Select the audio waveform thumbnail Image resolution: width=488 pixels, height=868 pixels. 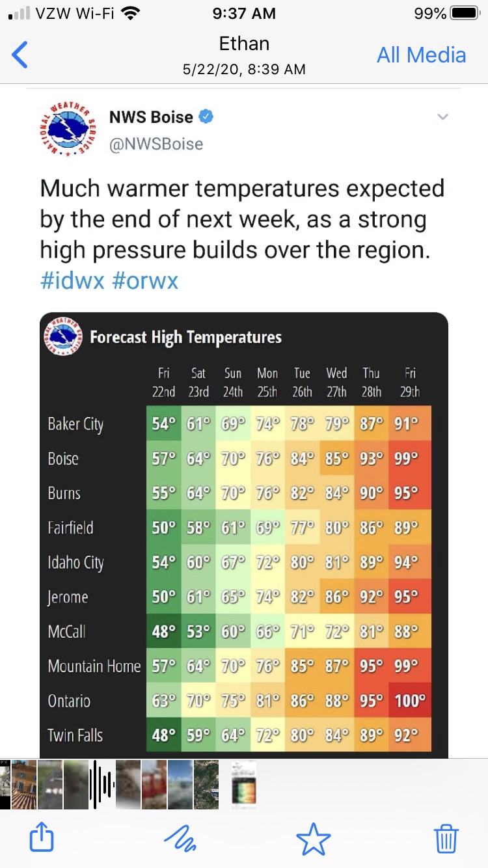click(101, 785)
